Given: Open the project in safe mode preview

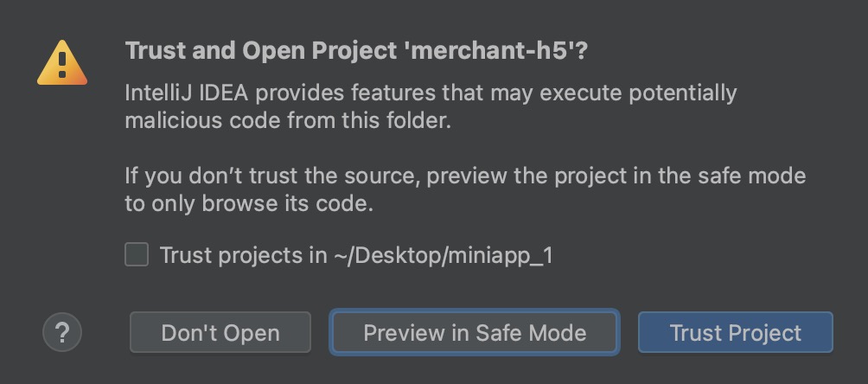Looking at the screenshot, I should pyautogui.click(x=474, y=333).
